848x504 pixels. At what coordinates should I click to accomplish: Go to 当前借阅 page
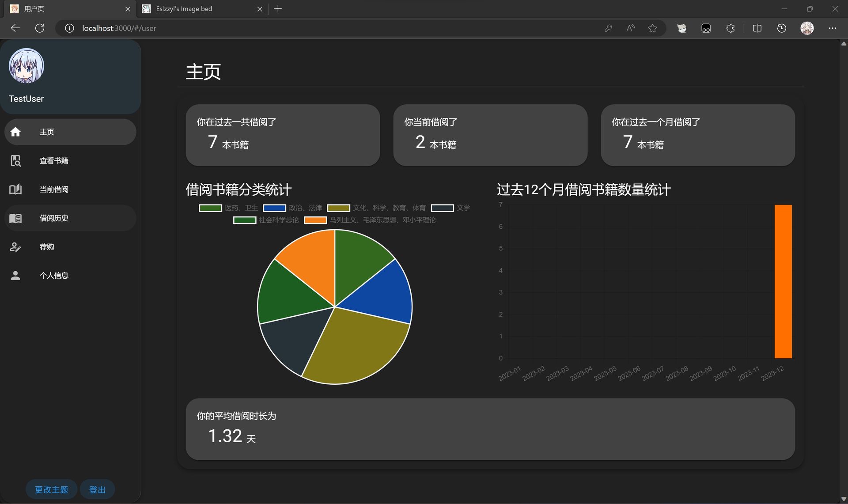70,189
